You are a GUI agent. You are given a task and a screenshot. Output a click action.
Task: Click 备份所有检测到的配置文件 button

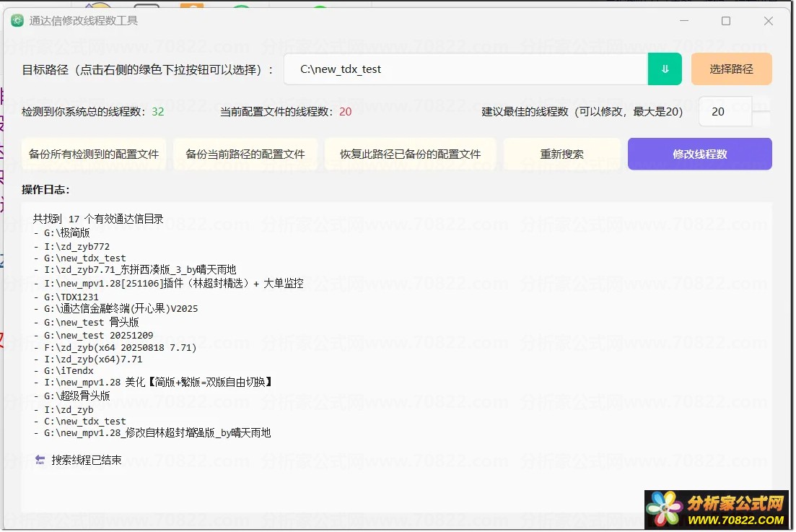click(94, 154)
